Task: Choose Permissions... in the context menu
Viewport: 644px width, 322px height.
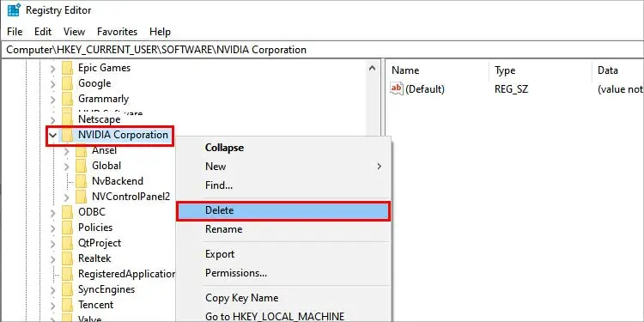Action: coord(283,273)
